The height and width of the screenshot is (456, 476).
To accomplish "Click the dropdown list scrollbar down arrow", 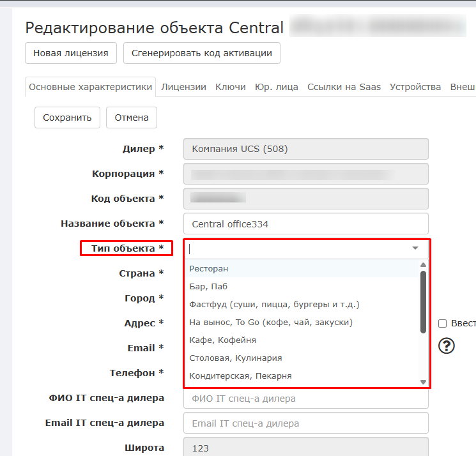I will pyautogui.click(x=422, y=382).
